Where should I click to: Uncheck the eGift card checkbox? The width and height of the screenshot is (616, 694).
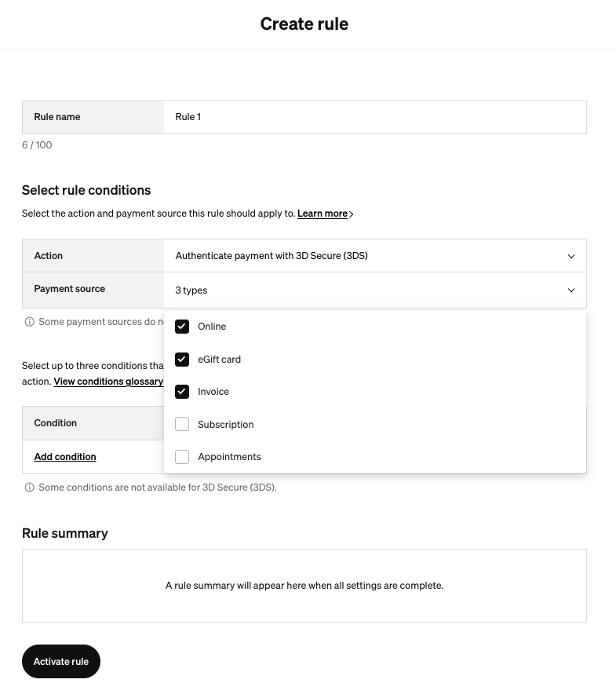coord(182,360)
